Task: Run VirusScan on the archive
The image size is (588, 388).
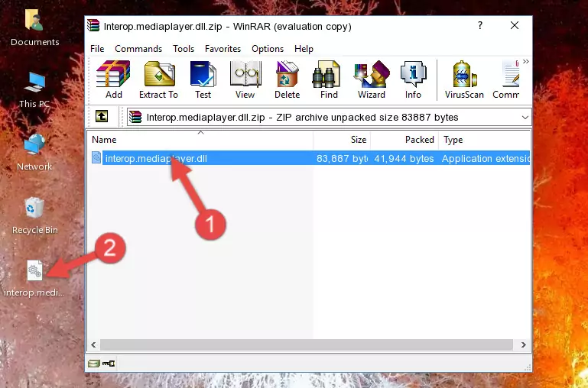Action: click(x=464, y=79)
